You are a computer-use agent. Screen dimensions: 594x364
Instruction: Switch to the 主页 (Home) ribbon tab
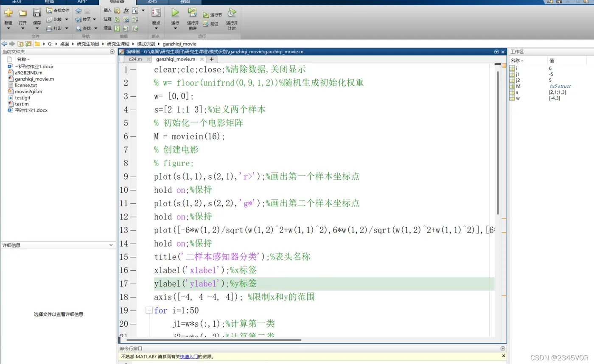click(17, 2)
